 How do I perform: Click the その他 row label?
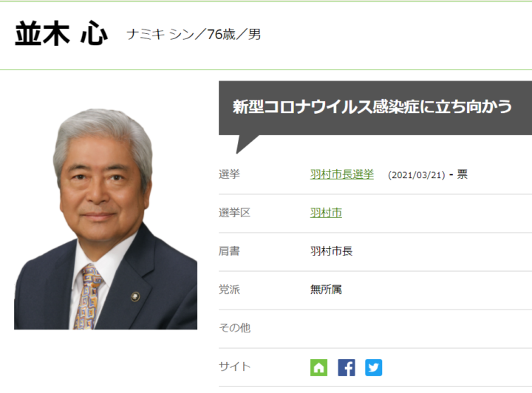pos(234,328)
